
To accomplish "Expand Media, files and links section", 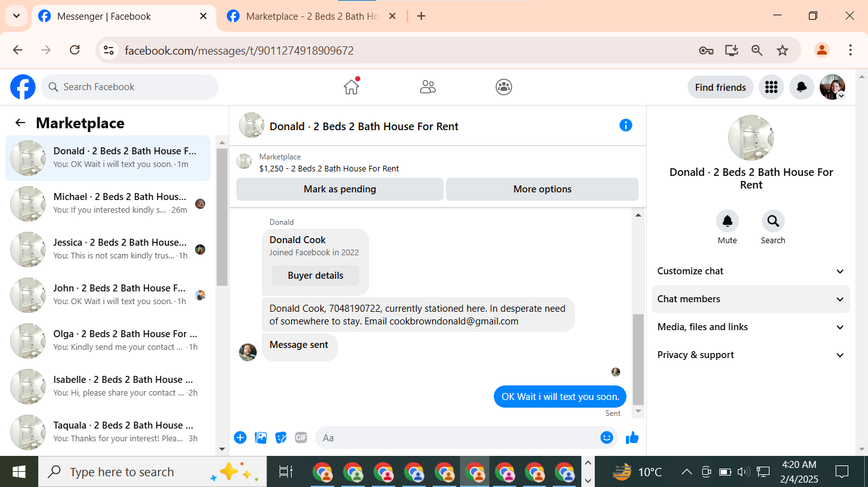I will coord(751,327).
